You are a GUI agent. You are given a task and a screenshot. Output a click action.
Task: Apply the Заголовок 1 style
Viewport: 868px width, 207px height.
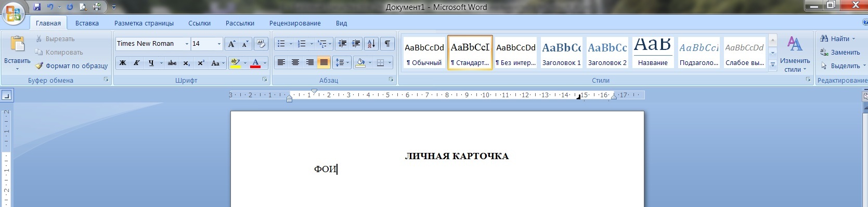click(561, 53)
